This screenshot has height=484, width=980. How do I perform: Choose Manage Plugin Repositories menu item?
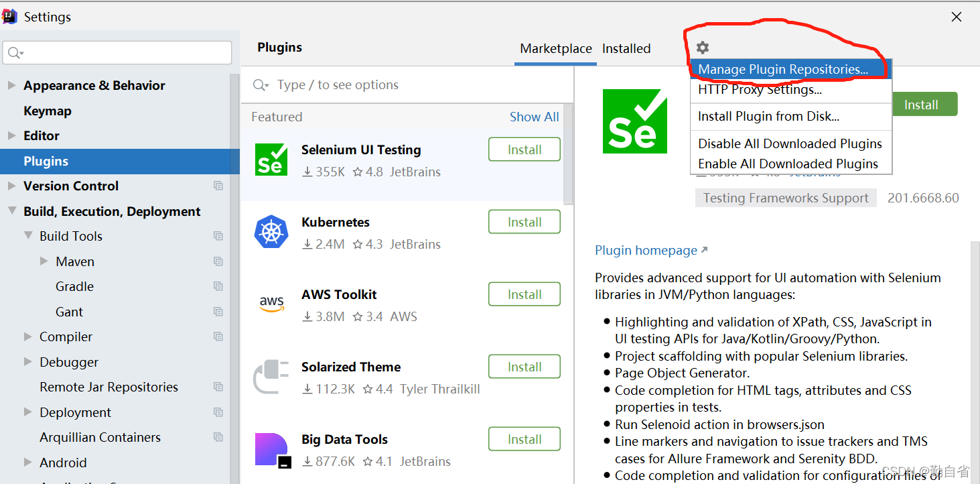[790, 70]
